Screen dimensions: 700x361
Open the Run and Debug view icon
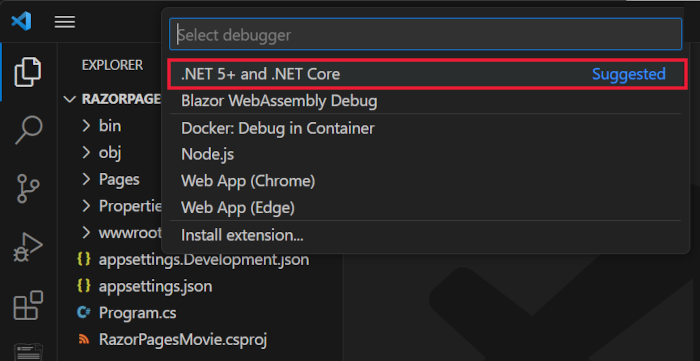pos(28,247)
